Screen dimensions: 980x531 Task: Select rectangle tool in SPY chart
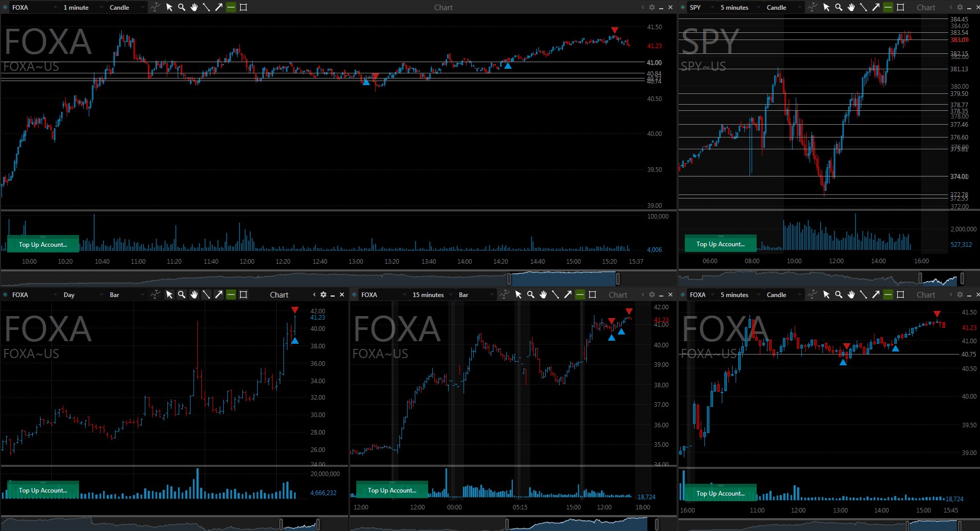click(900, 7)
